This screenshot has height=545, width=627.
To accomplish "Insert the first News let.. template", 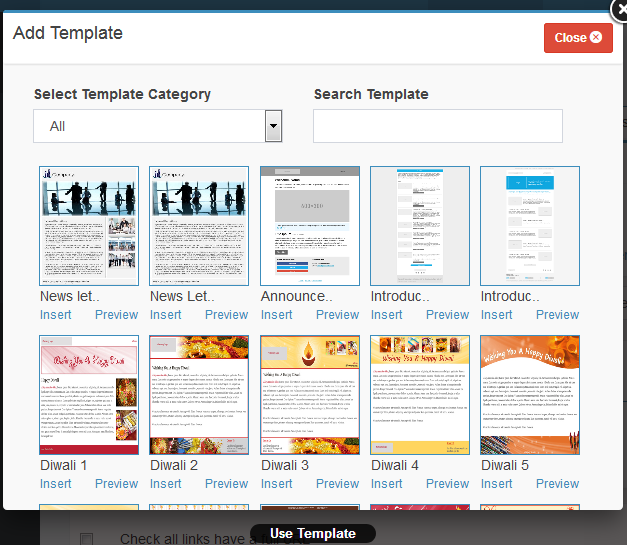I will (x=56, y=315).
